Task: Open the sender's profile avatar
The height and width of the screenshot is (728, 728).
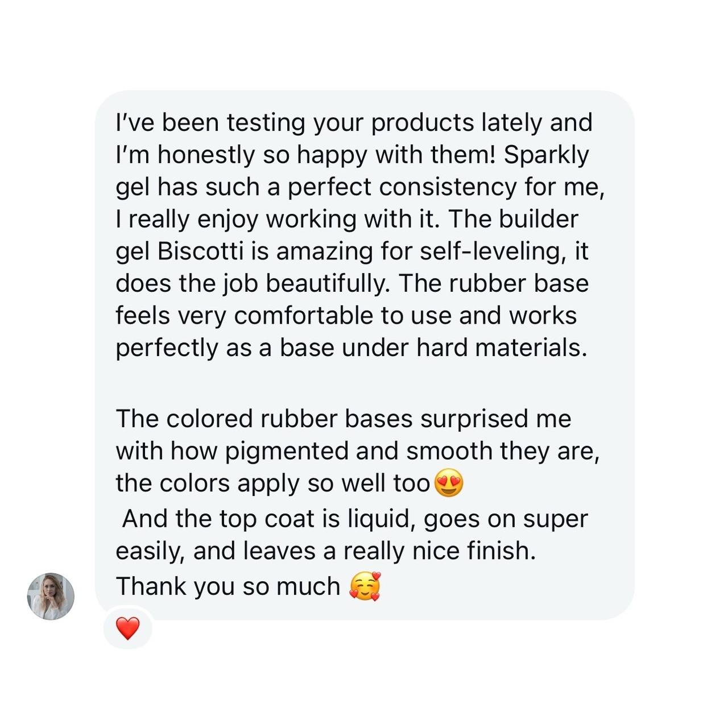Action: 51,596
